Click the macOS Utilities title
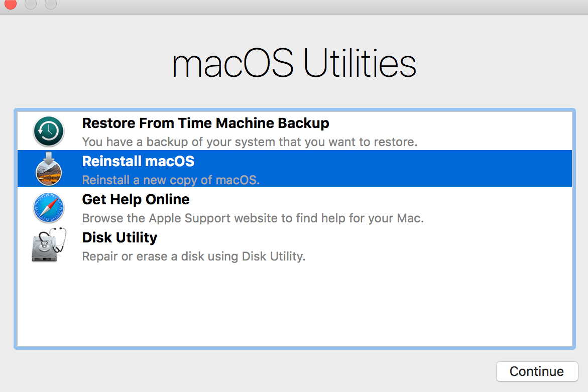The image size is (588, 392). click(294, 62)
